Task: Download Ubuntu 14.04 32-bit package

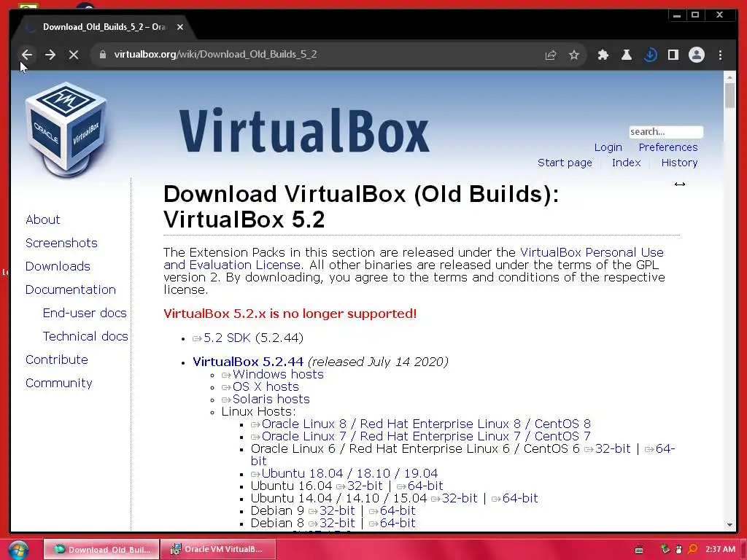Action: pos(460,498)
